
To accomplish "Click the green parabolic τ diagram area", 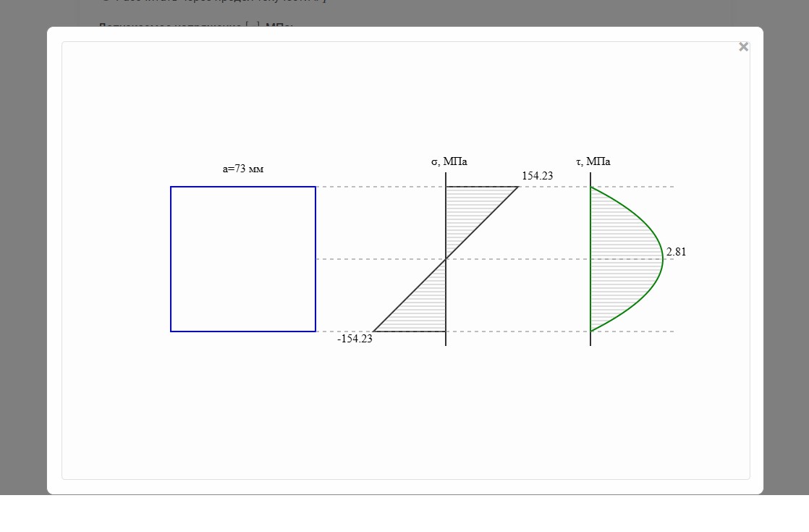I will 622,259.
